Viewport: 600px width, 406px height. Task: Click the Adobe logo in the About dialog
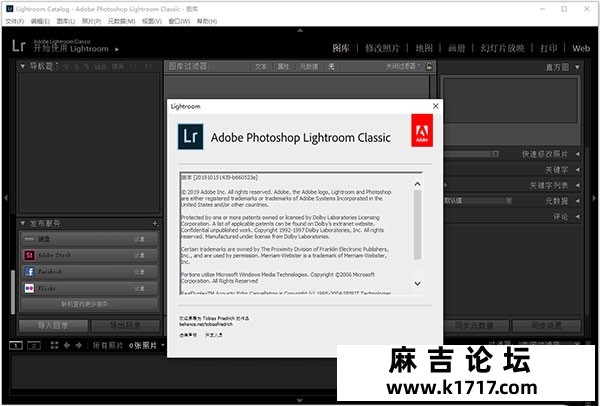click(422, 130)
